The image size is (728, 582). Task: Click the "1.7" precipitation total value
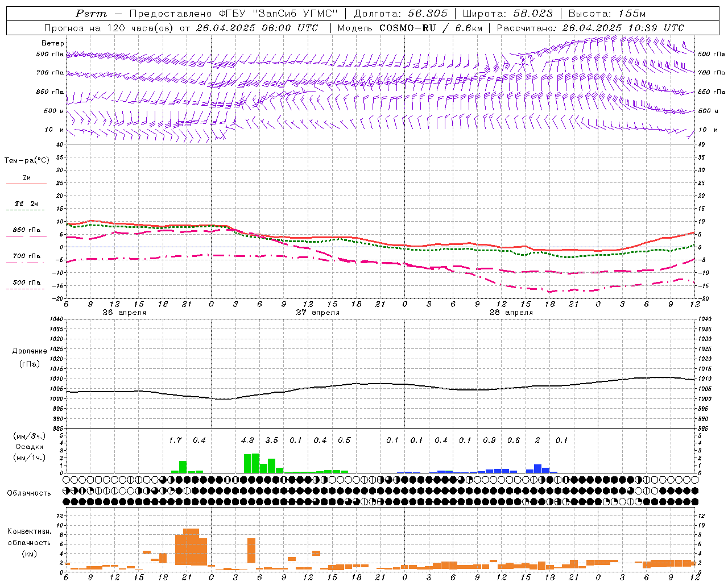(175, 440)
